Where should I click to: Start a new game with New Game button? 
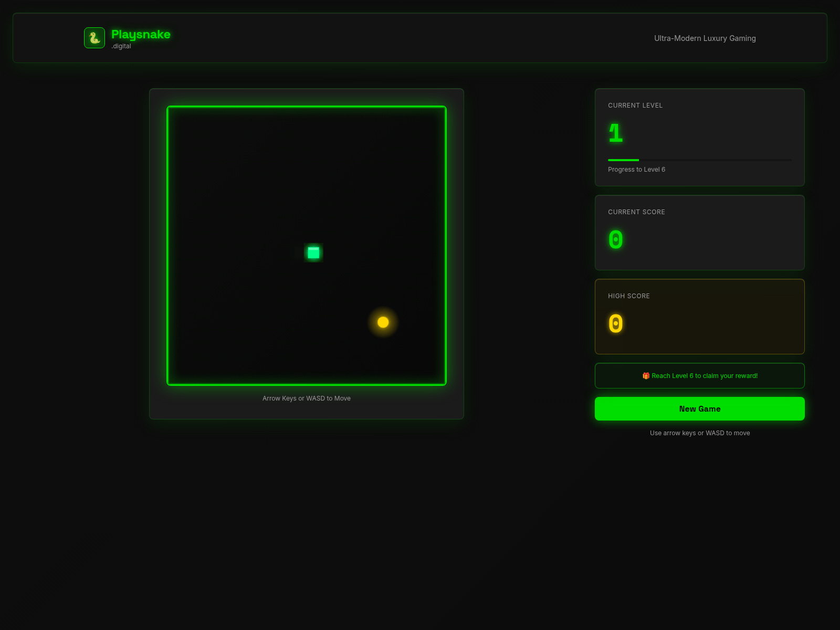[699, 408]
